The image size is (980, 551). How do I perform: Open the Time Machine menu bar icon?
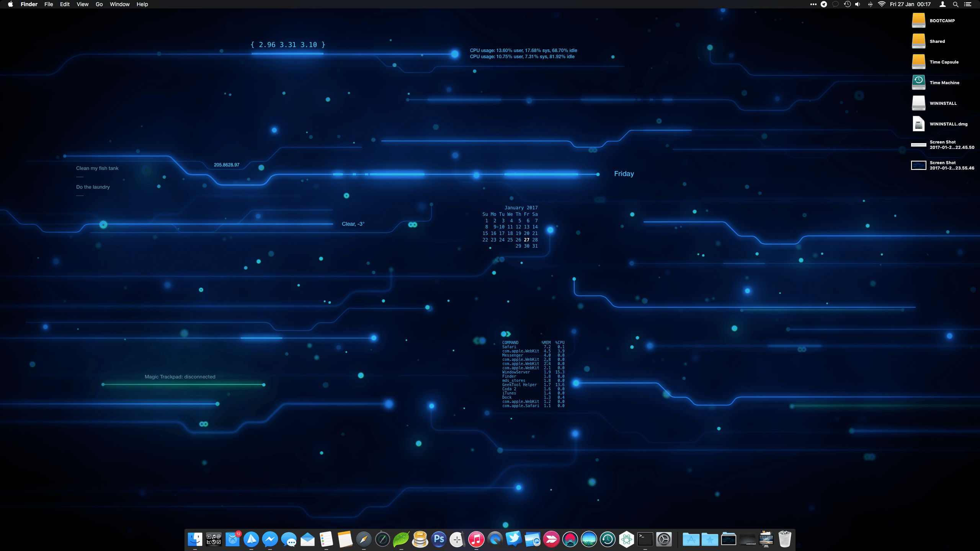coord(846,4)
